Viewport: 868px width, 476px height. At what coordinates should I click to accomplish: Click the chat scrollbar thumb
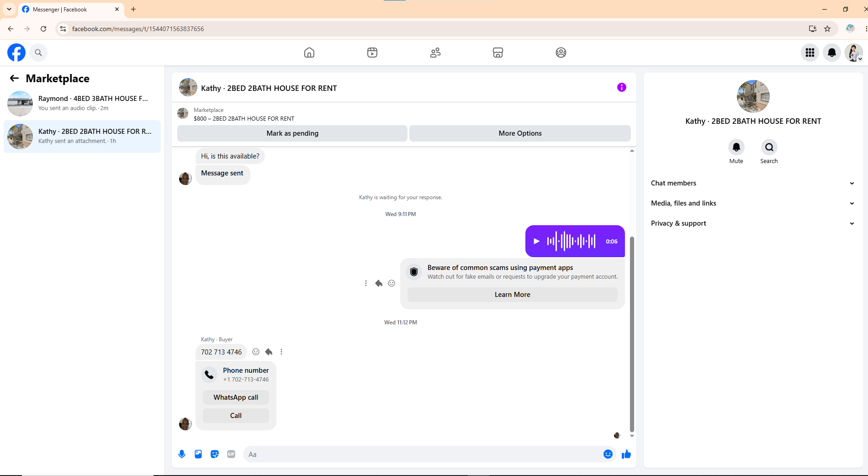(632, 334)
